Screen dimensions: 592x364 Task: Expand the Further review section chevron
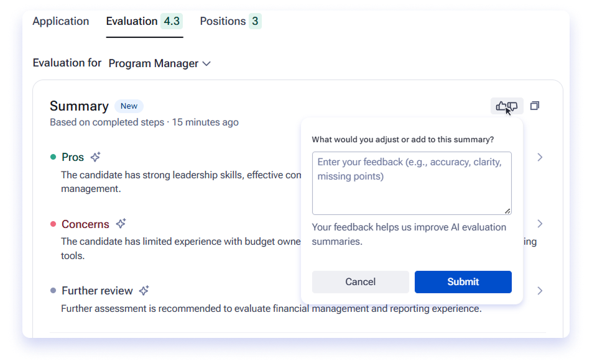(x=540, y=291)
